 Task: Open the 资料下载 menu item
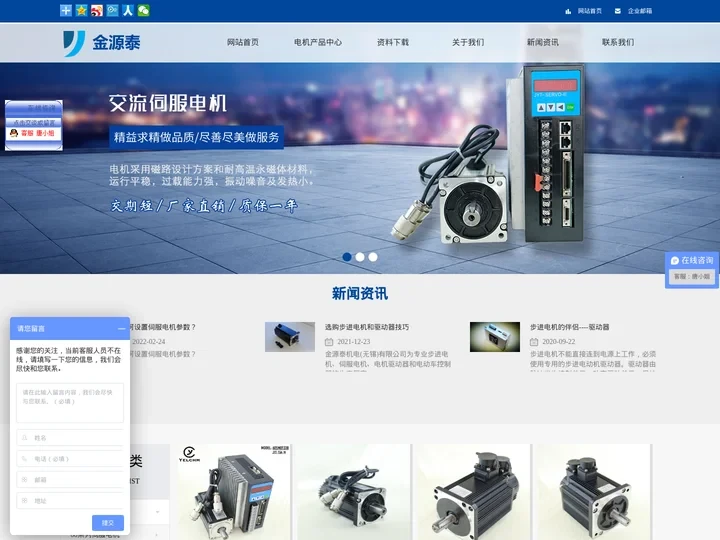coord(393,42)
